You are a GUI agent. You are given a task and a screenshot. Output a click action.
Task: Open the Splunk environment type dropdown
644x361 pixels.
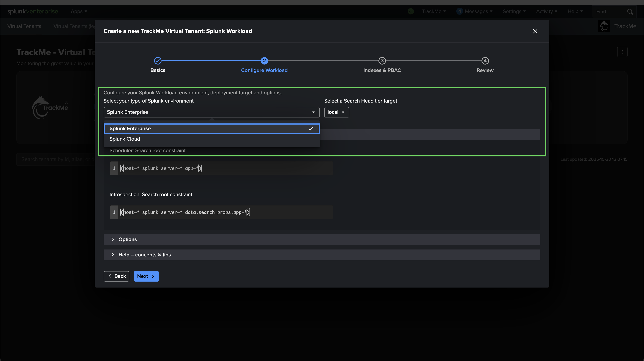(211, 112)
